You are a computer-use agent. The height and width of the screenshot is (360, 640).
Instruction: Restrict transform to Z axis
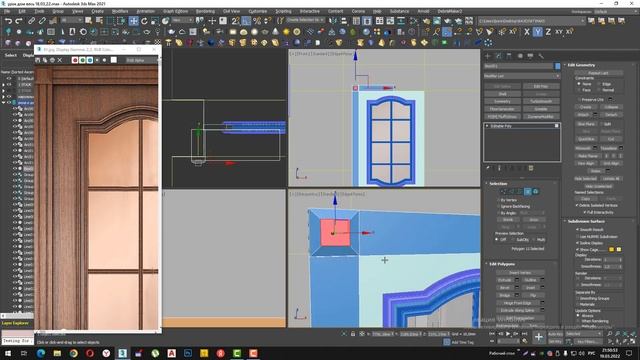click(548, 32)
